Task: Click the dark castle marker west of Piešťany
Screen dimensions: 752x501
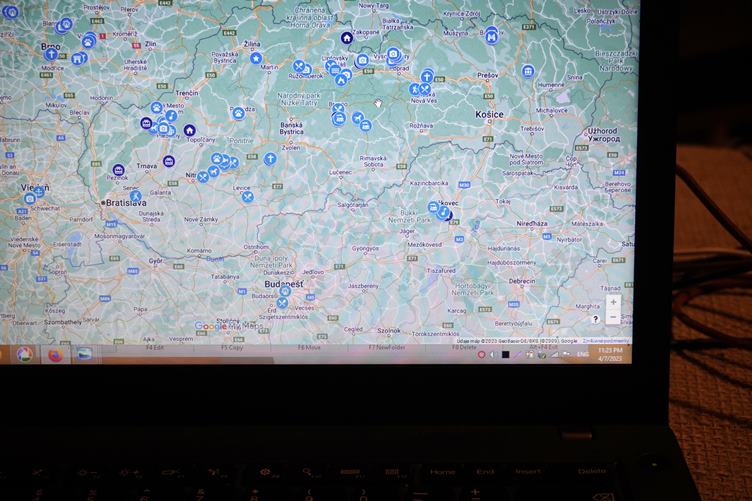Action: pos(146,123)
